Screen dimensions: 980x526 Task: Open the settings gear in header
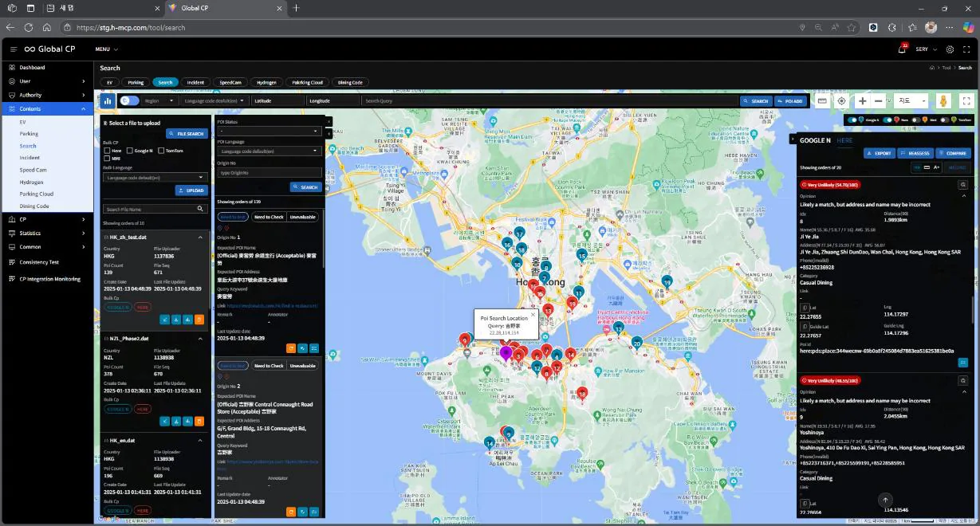[x=950, y=49]
